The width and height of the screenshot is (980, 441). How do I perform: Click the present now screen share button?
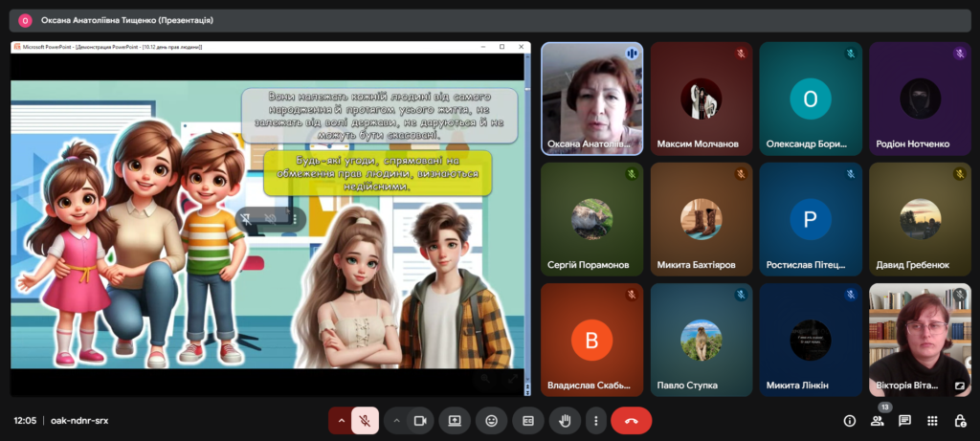pos(455,421)
